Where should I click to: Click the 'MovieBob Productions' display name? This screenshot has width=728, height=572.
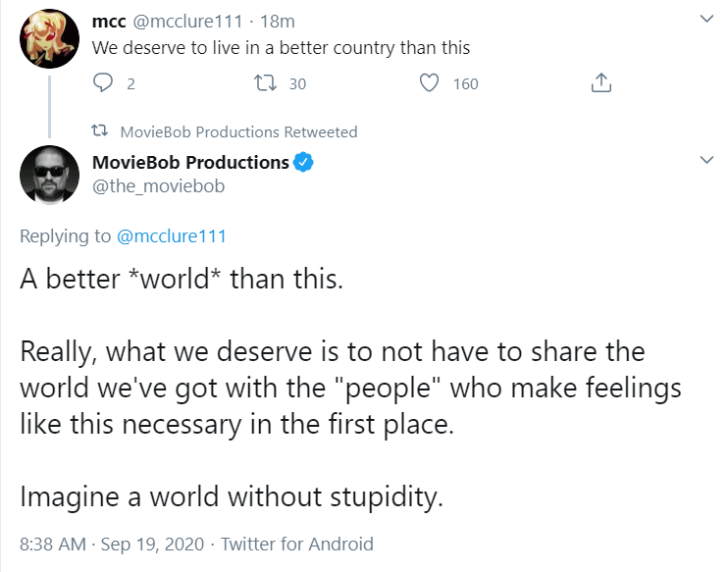coord(189,163)
